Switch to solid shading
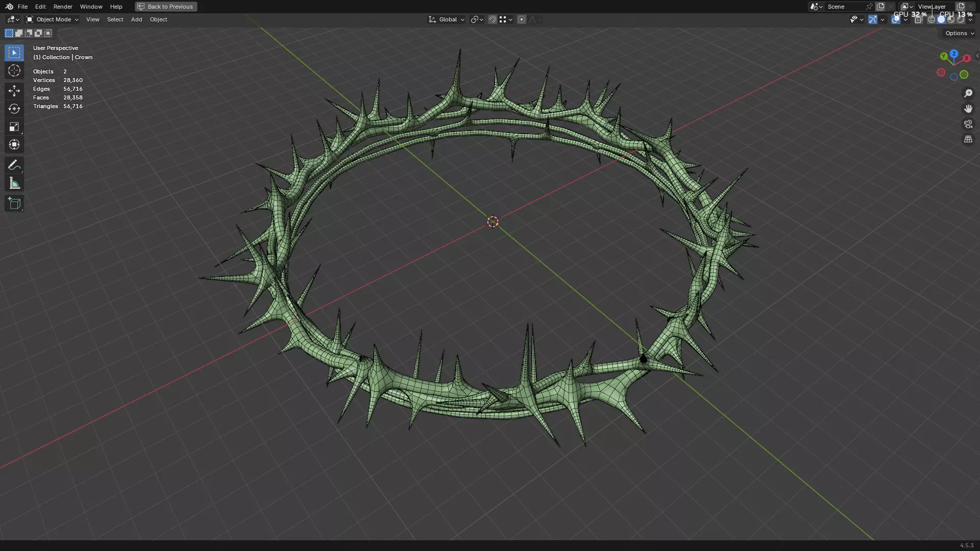The width and height of the screenshot is (980, 551). (941, 19)
